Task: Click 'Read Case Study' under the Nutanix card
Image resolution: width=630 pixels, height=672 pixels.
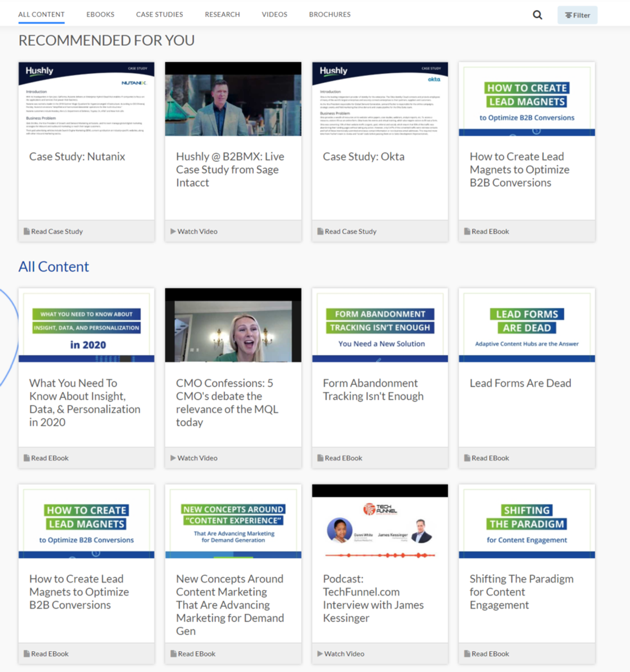Action: [x=57, y=231]
